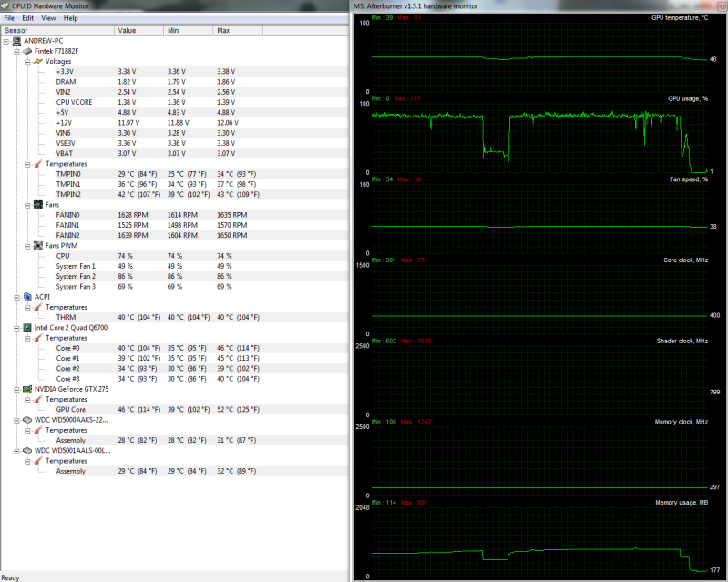The height and width of the screenshot is (582, 728).
Task: Collapse the NVIDIA GeForce GTX 275 node
Action: coord(16,390)
